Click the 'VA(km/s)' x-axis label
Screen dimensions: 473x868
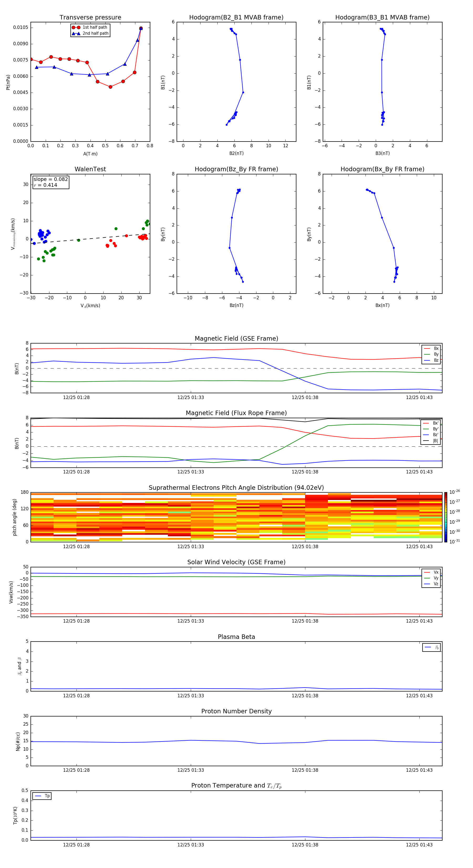tap(90, 306)
